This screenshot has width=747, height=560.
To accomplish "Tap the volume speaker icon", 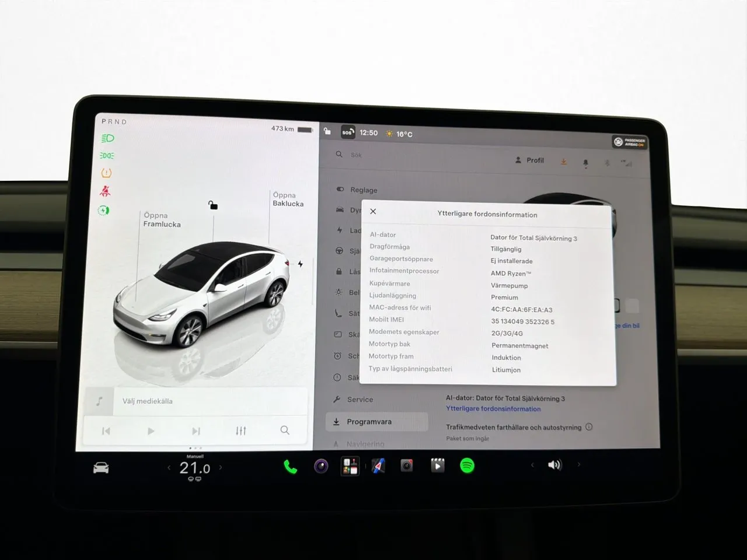I will tap(554, 464).
